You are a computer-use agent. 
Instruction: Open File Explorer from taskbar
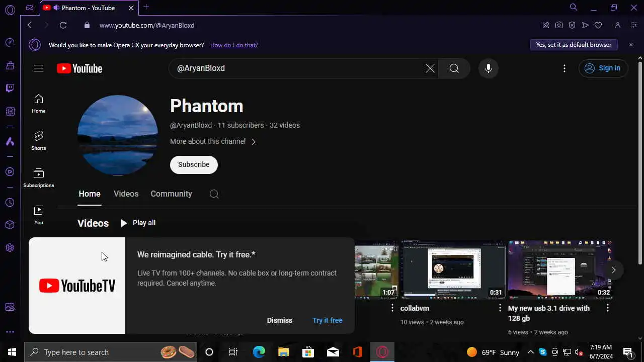click(x=283, y=352)
